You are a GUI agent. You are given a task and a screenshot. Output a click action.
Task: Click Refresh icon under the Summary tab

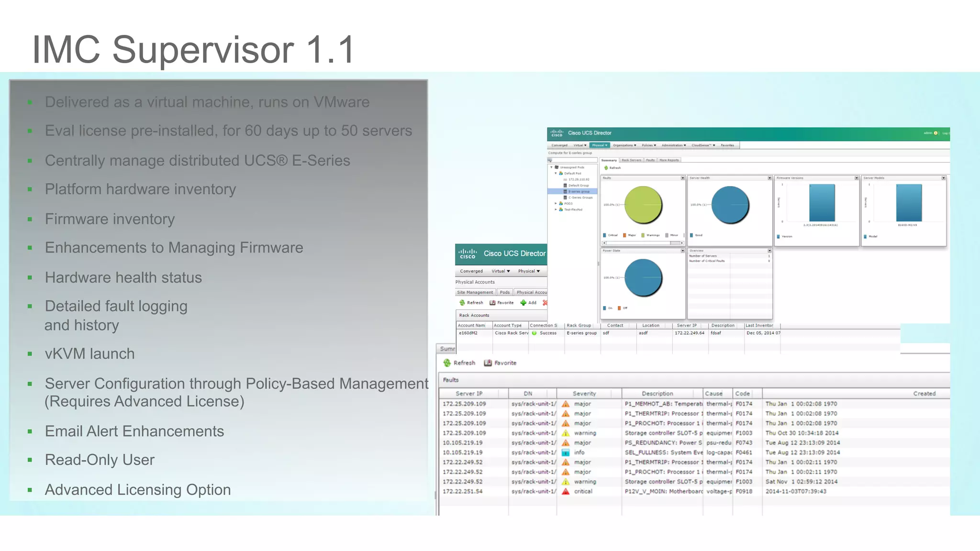coord(606,168)
